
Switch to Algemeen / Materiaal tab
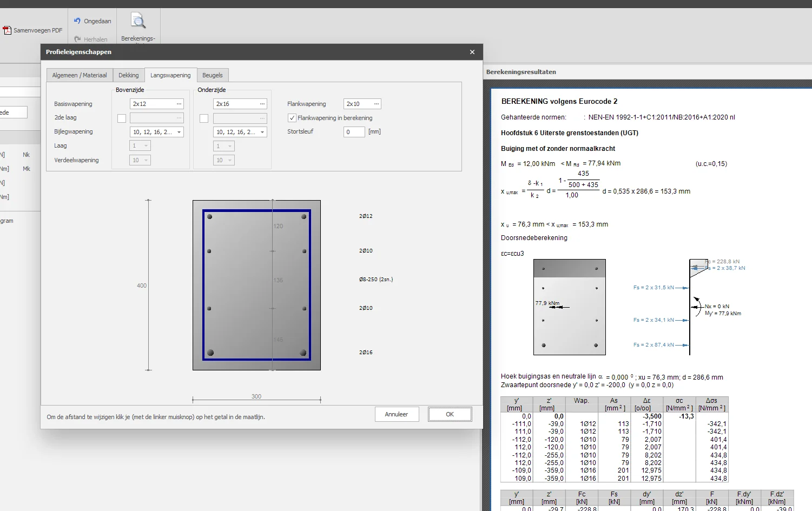point(80,75)
